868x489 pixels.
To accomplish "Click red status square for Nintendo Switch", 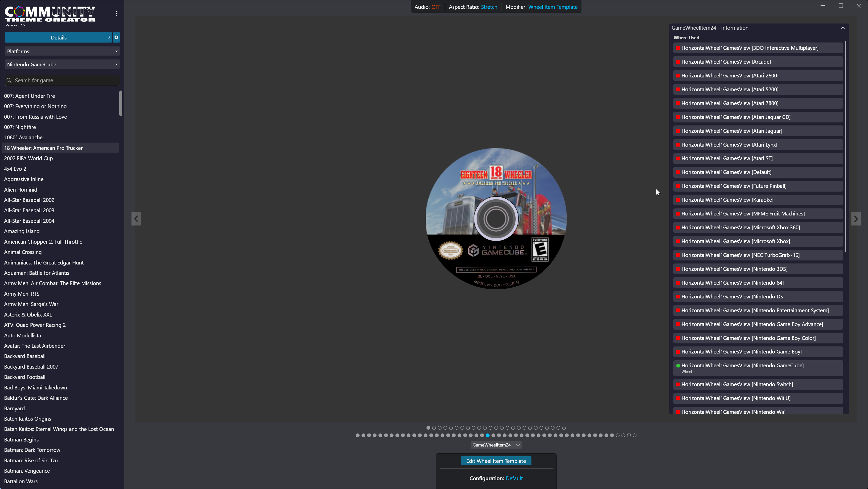I will pos(678,384).
